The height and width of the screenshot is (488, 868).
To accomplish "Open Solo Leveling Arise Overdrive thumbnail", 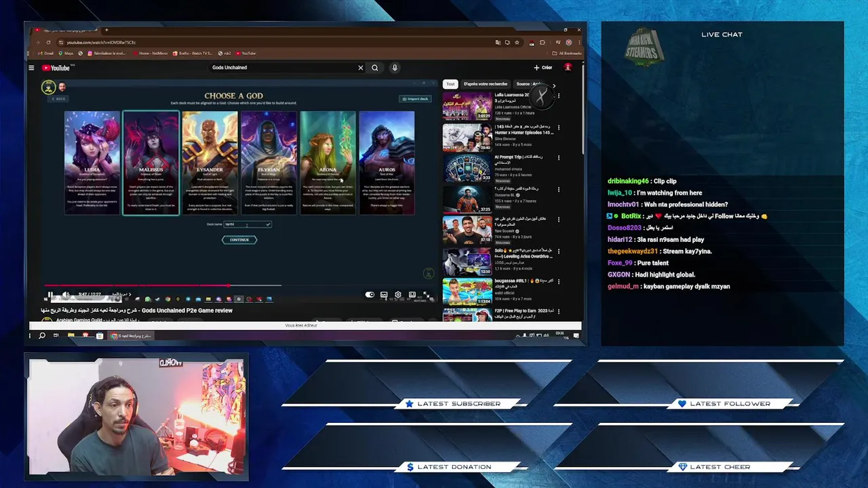I will 467,262.
